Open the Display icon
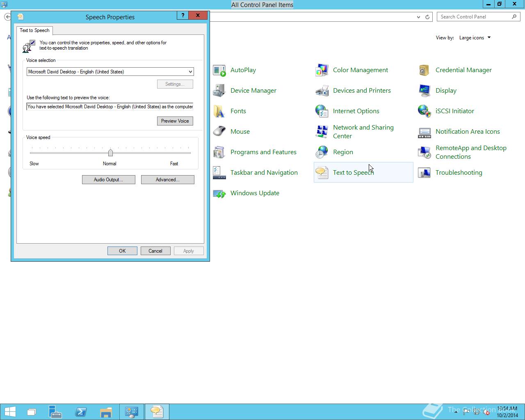 click(425, 91)
